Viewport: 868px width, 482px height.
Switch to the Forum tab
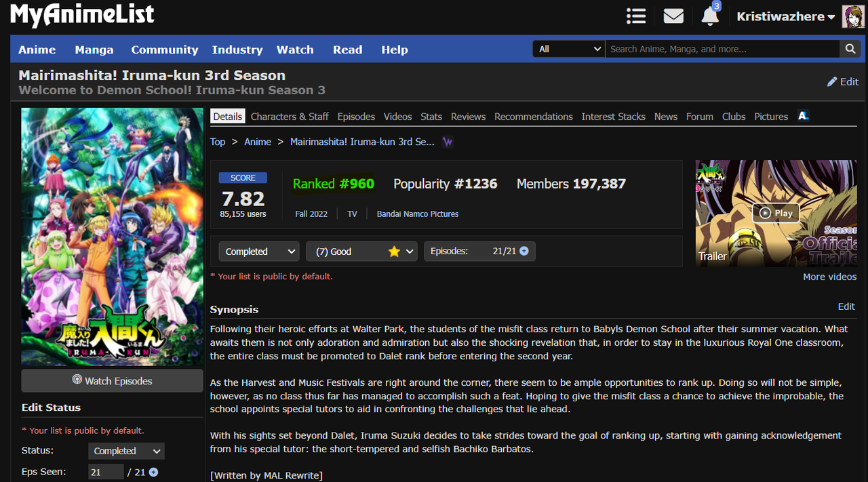point(700,117)
